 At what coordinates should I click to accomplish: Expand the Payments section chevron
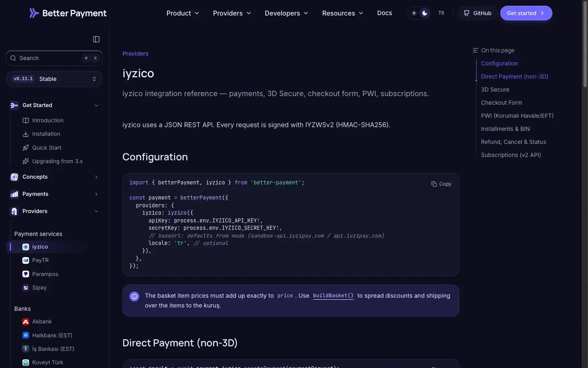click(x=96, y=194)
